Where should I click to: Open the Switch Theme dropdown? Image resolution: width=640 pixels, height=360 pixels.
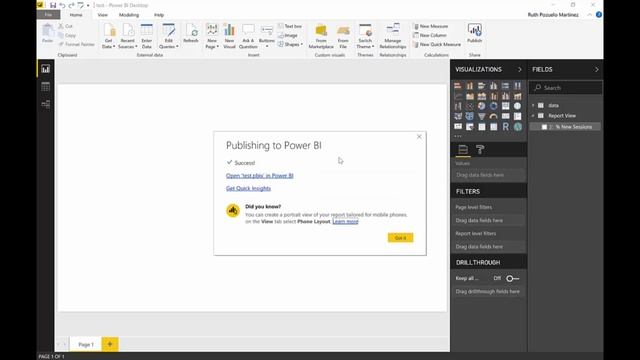(x=365, y=36)
